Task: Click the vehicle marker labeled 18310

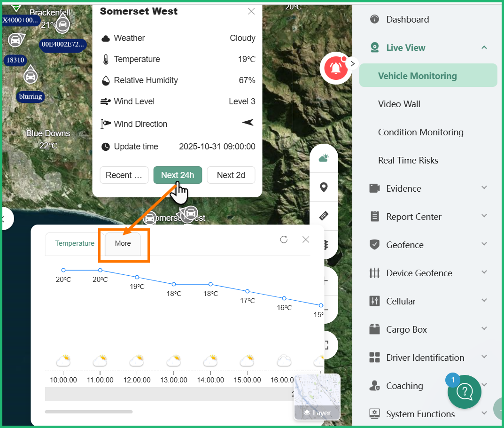Action: (15, 60)
